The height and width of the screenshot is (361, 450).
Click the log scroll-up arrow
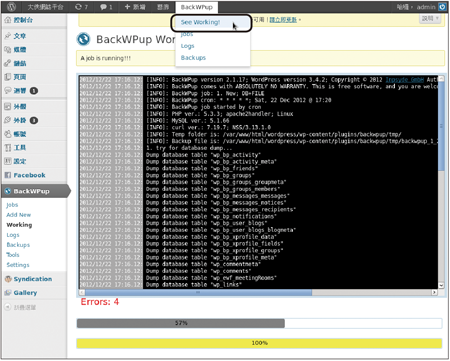[441, 79]
